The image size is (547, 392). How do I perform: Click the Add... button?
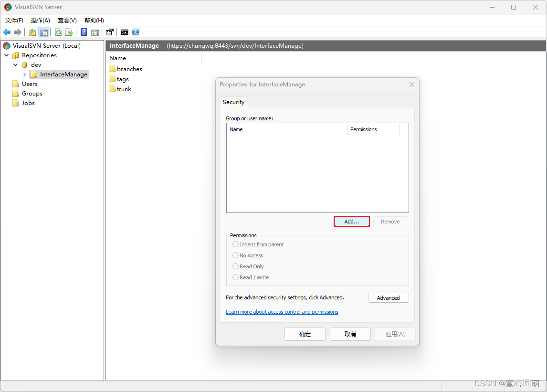click(x=352, y=222)
